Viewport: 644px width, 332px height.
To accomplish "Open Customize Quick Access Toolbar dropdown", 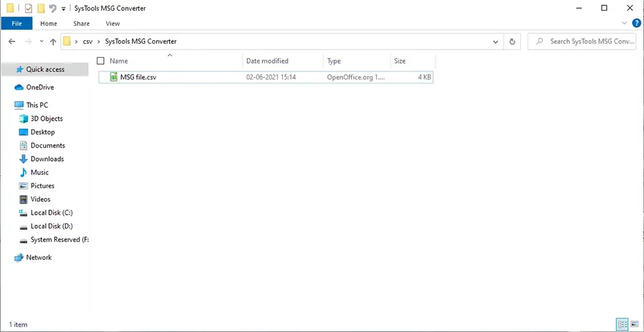I will (x=63, y=9).
